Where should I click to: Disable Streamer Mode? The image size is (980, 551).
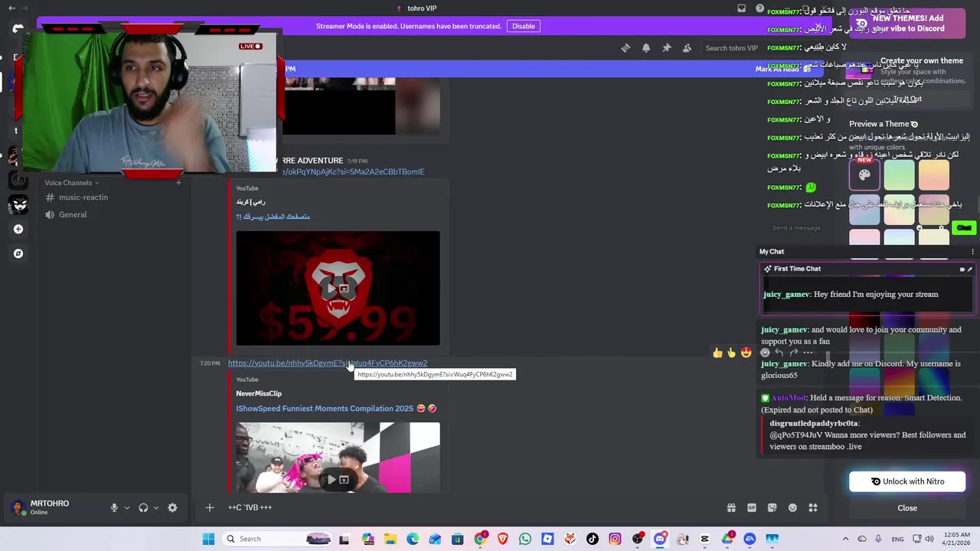(524, 26)
